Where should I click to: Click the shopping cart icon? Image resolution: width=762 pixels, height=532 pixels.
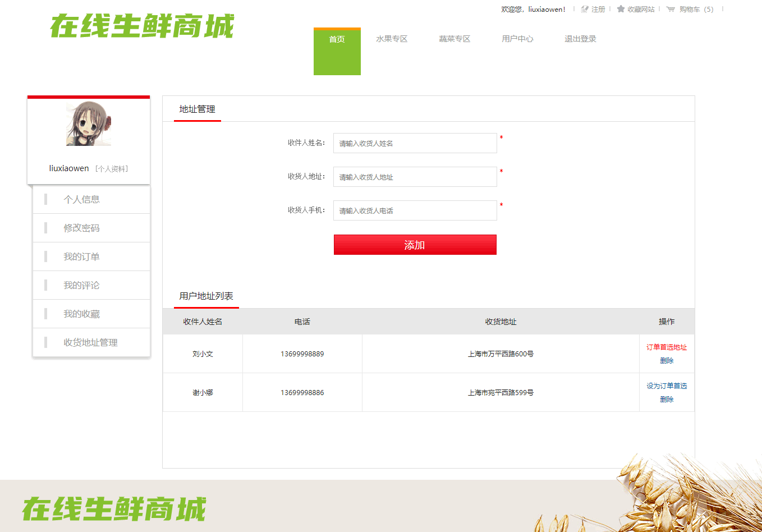click(x=671, y=9)
